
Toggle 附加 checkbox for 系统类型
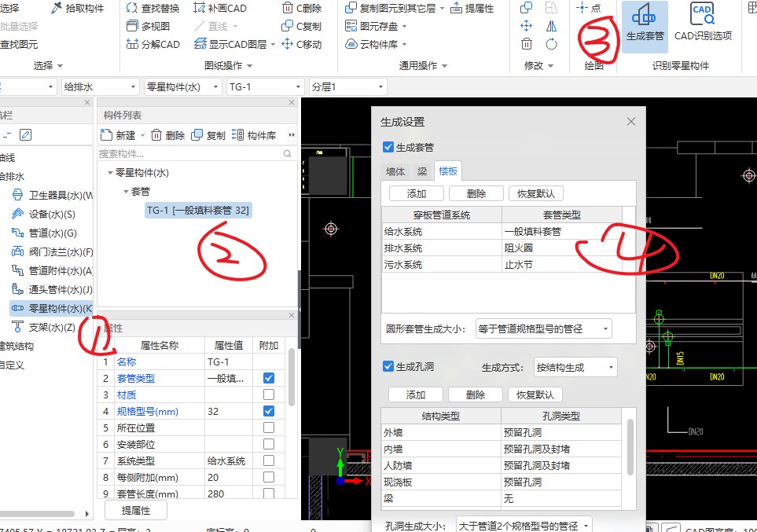tap(268, 460)
